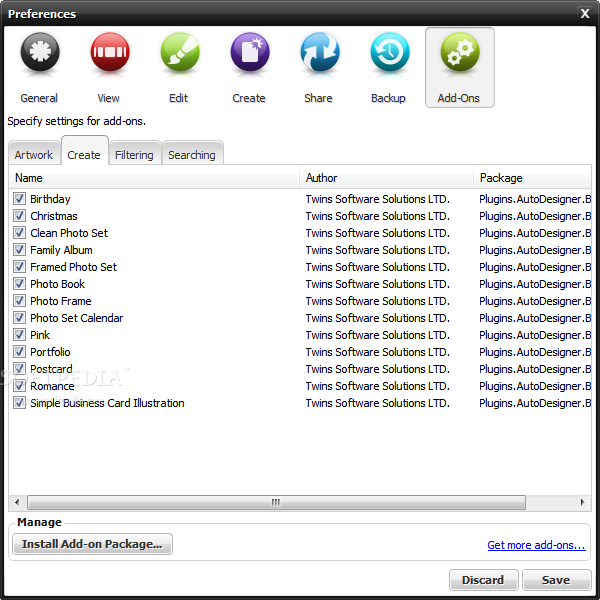
Task: Open the Create preferences purple icon
Action: (x=250, y=52)
